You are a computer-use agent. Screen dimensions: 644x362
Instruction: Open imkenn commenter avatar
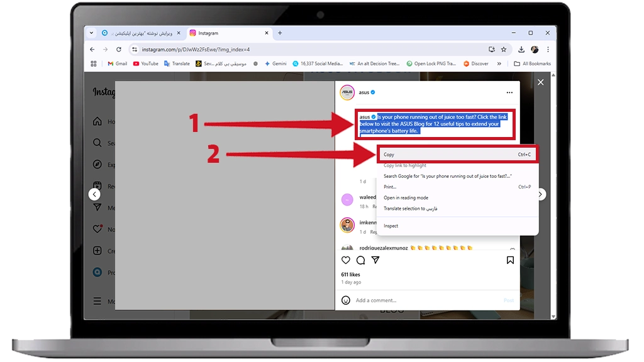[x=347, y=226]
